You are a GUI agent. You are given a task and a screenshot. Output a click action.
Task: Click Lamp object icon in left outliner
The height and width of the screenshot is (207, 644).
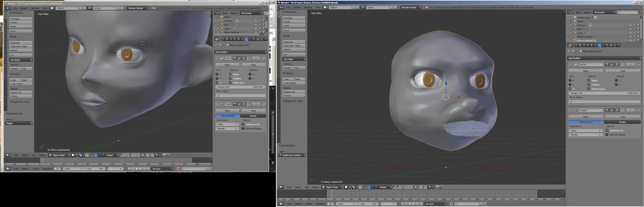click(x=222, y=28)
